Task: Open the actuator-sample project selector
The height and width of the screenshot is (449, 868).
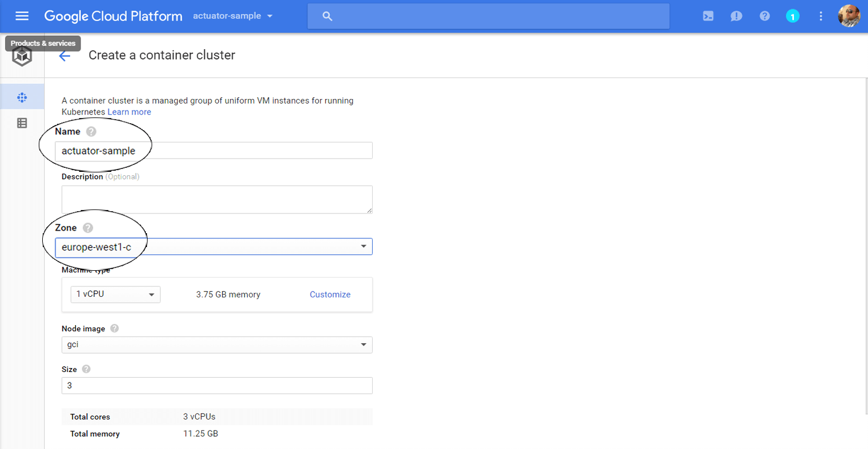Action: point(233,16)
